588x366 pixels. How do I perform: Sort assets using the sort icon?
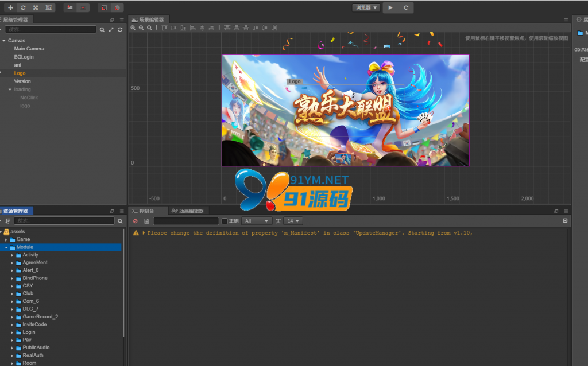tap(7, 221)
